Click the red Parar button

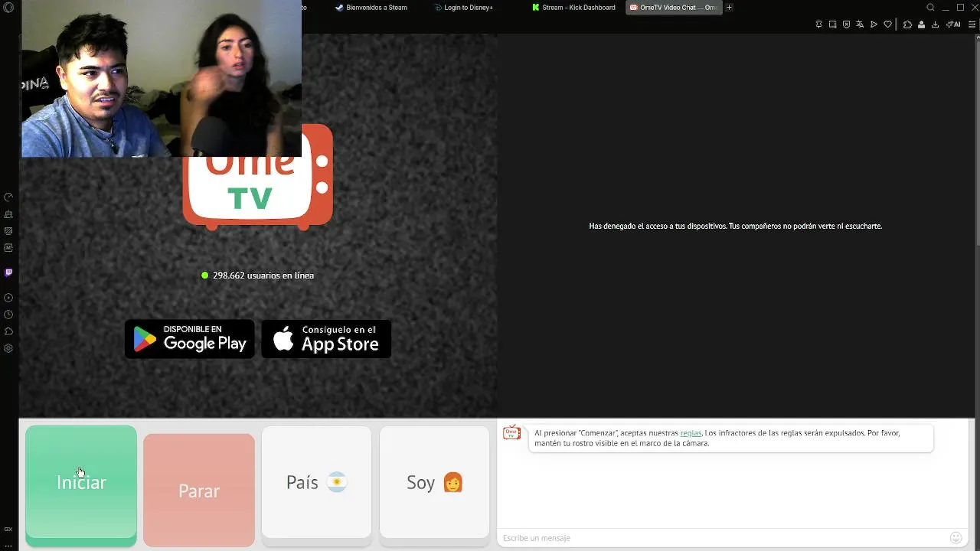(199, 491)
